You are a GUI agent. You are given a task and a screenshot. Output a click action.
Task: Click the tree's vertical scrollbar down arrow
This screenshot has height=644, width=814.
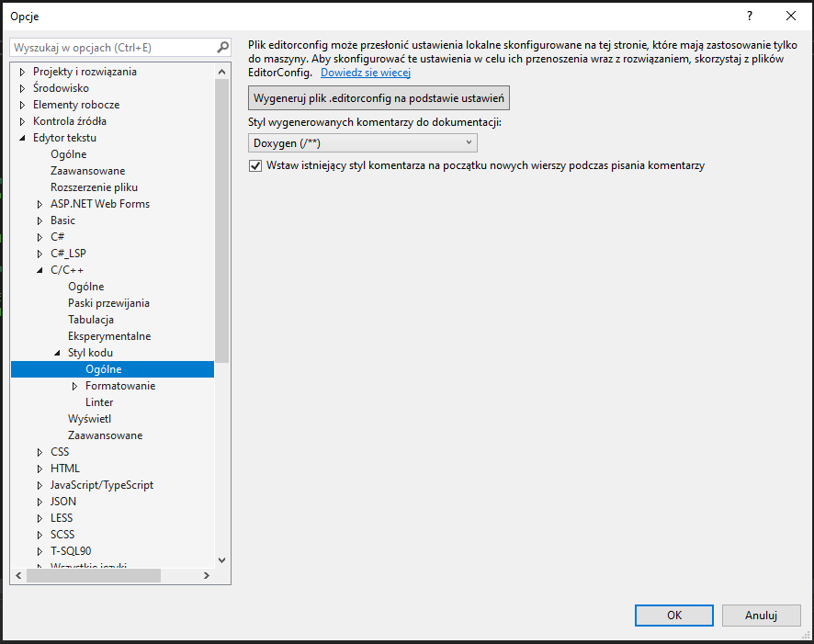coord(222,559)
